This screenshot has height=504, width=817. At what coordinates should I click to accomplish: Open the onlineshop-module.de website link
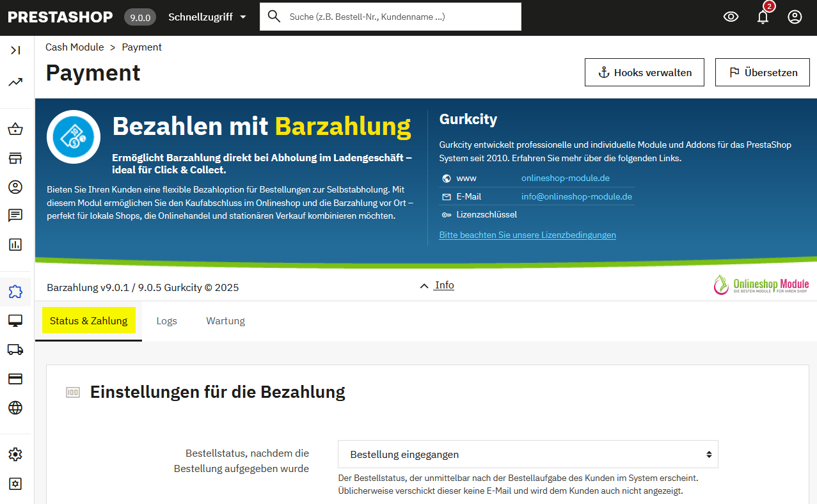(566, 178)
